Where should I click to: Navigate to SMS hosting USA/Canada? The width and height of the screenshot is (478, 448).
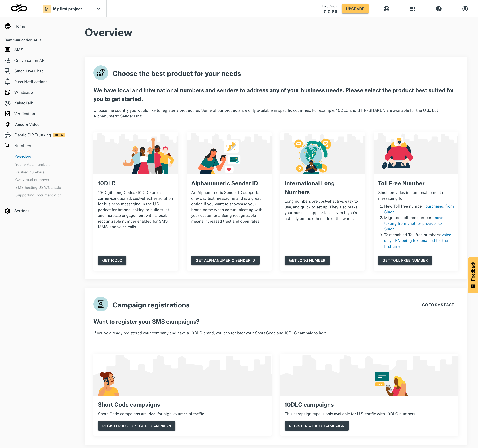coord(38,187)
